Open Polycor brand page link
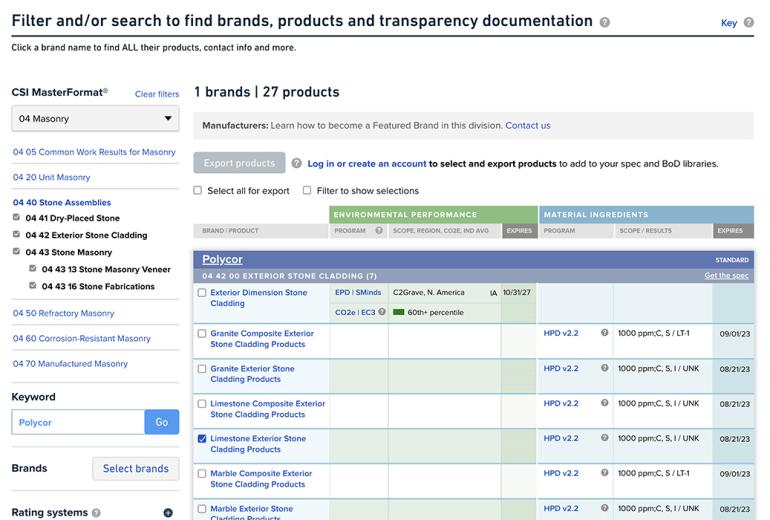770x520 pixels. [x=222, y=259]
